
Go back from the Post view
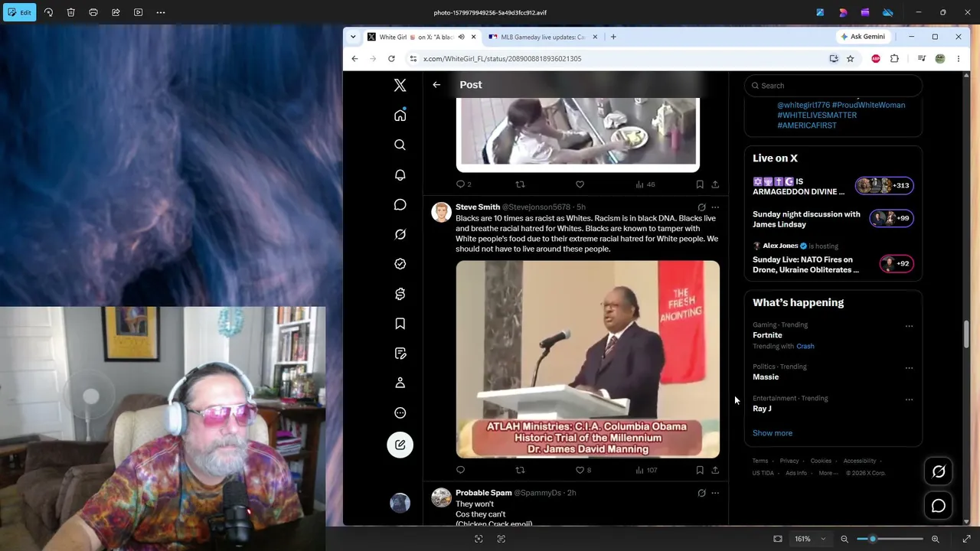click(436, 85)
